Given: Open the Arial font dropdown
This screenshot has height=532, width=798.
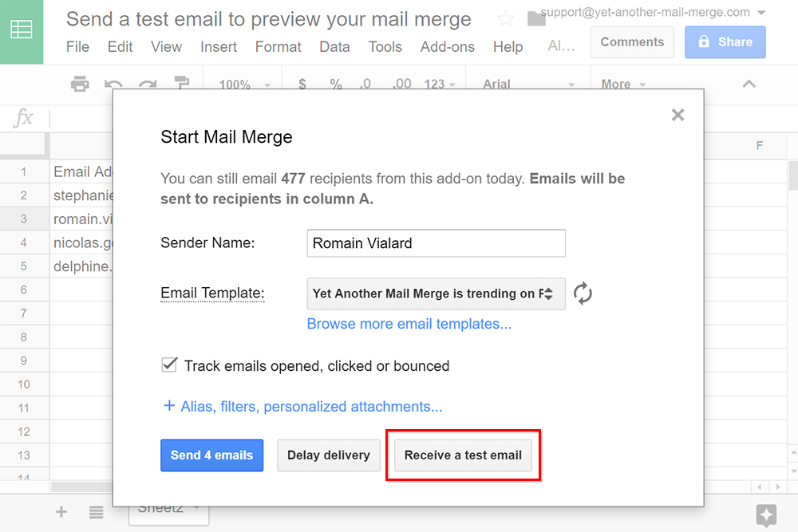Looking at the screenshot, I should pyautogui.click(x=528, y=84).
